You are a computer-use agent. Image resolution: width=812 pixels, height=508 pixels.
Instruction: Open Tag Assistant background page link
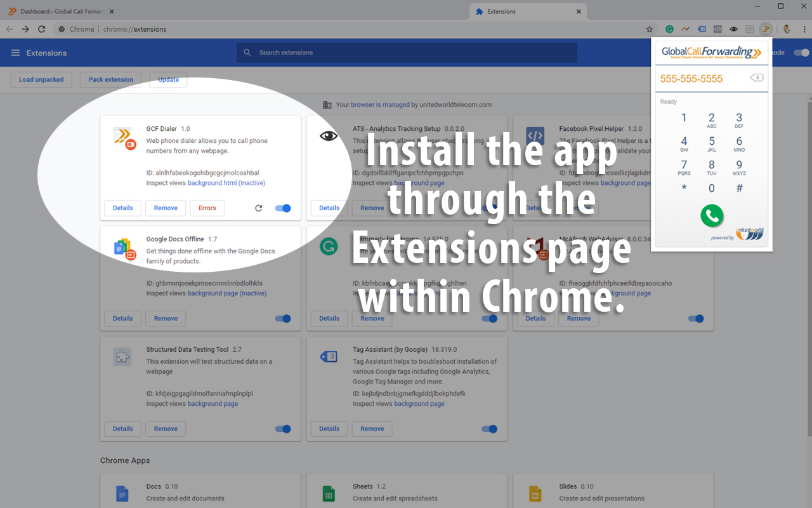point(419,404)
